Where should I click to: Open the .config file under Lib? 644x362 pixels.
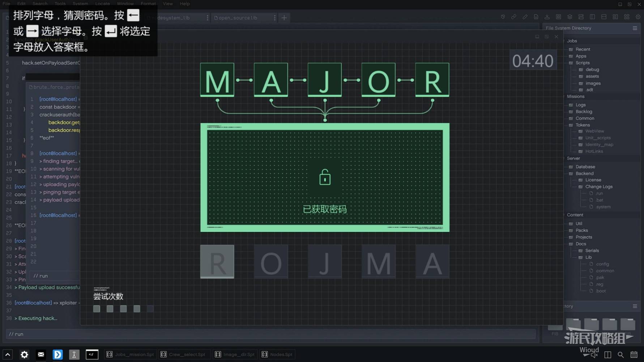[x=599, y=264]
